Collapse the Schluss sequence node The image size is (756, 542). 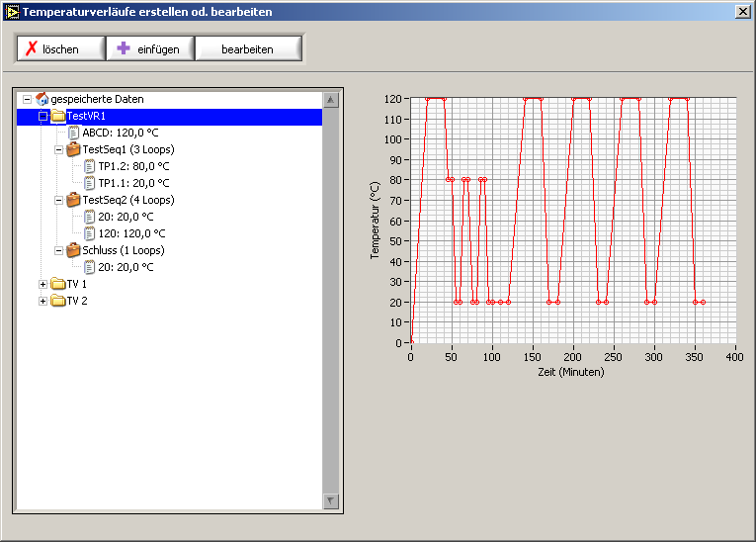tap(58, 250)
